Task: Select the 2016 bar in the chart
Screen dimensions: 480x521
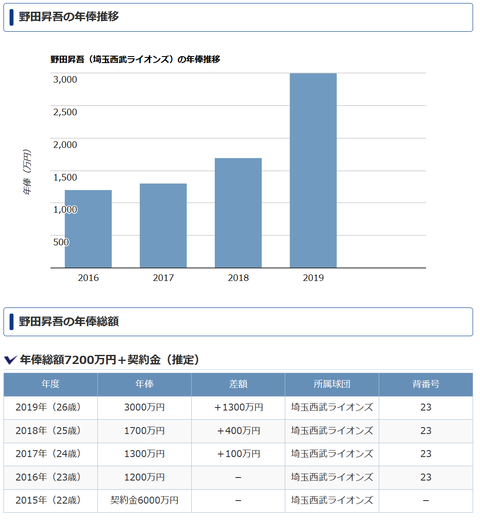Action: click(x=88, y=229)
